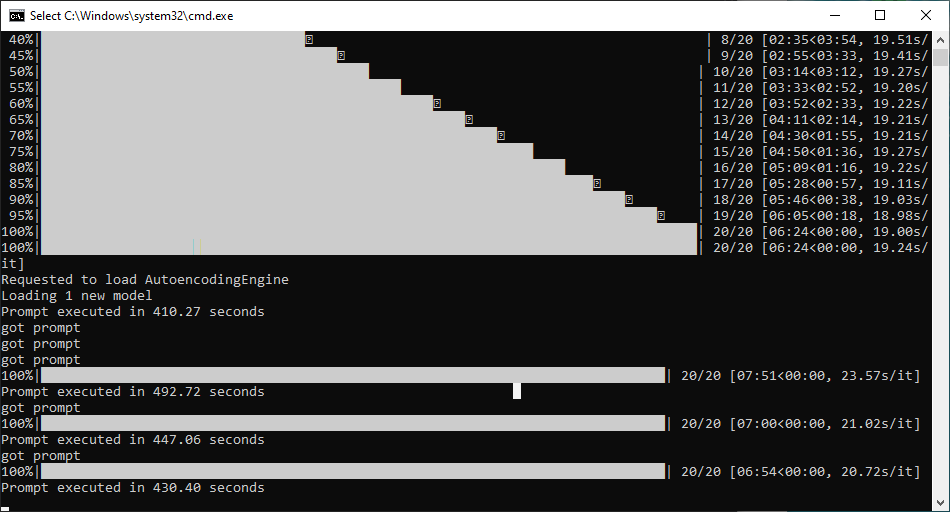Close the command prompt window
Image resolution: width=950 pixels, height=512 pixels.
click(926, 15)
